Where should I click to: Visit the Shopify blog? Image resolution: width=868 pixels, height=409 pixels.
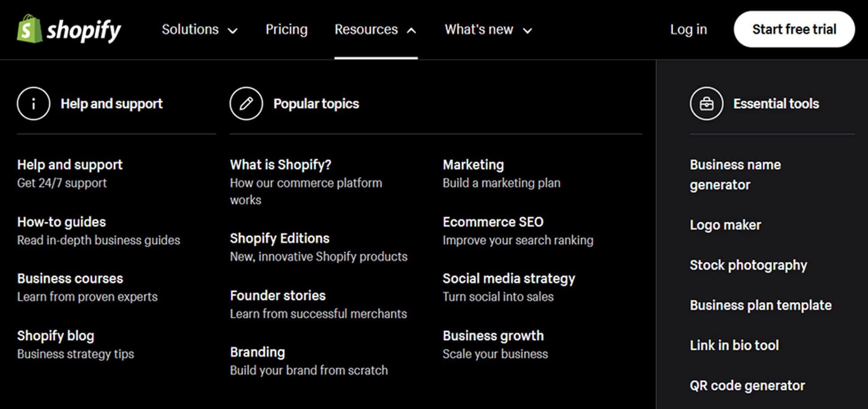click(x=55, y=335)
